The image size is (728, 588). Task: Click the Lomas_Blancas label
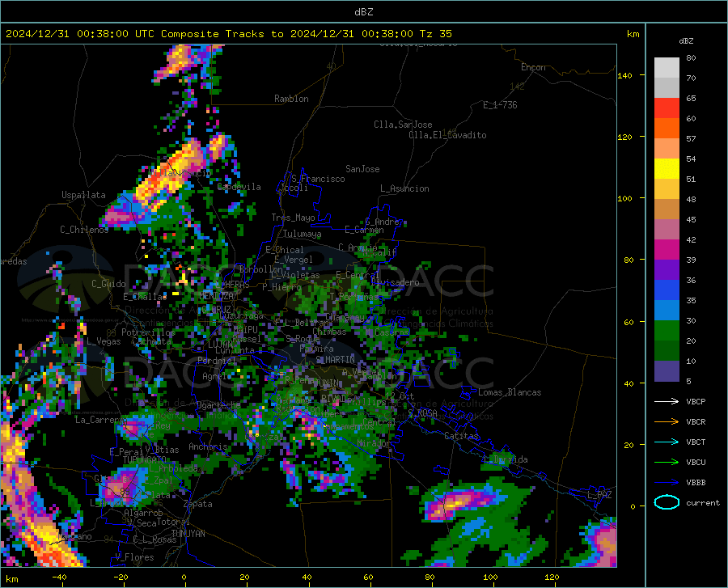point(510,392)
